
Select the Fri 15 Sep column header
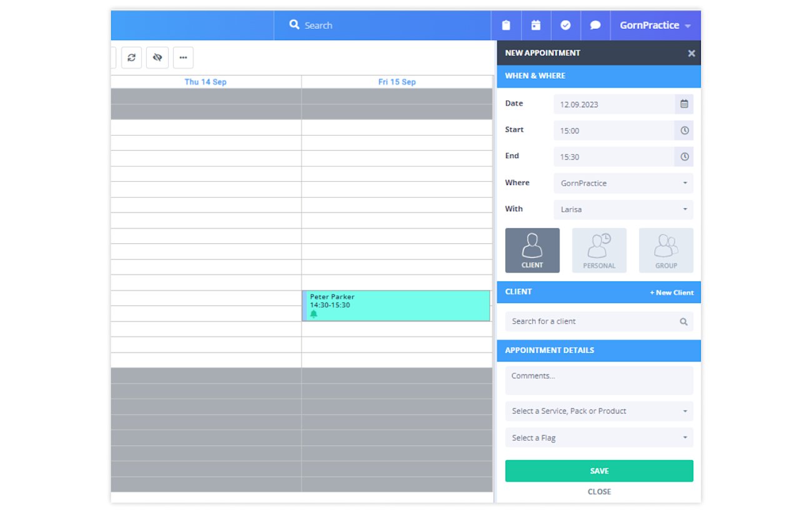[x=397, y=81]
